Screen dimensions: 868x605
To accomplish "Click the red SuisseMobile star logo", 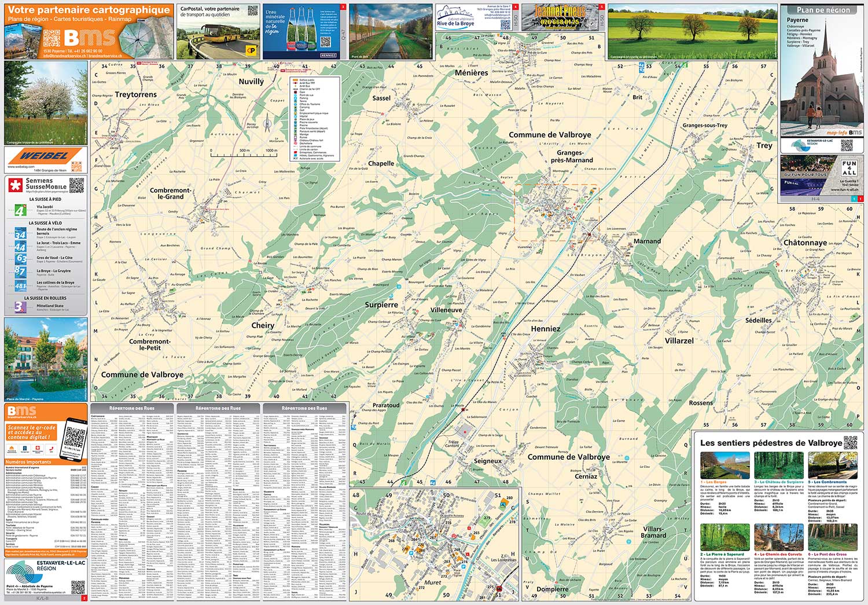I will point(14,185).
